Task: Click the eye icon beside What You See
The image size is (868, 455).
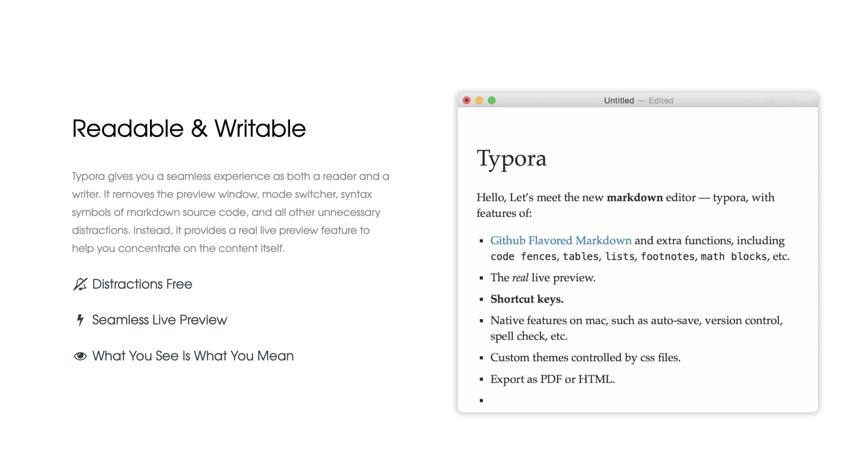Action: 80,355
